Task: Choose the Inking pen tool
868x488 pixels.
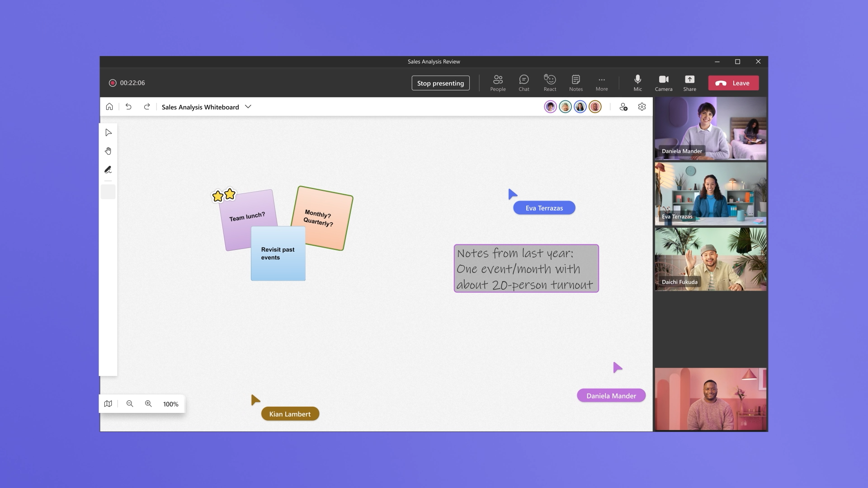Action: coord(108,169)
